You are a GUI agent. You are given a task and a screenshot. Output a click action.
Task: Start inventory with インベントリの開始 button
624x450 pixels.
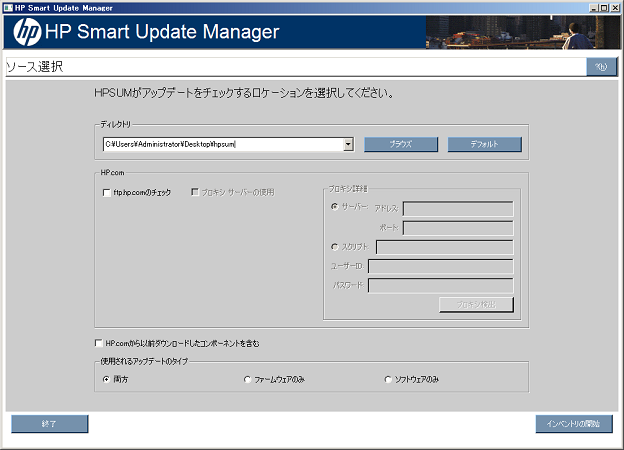coord(573,424)
